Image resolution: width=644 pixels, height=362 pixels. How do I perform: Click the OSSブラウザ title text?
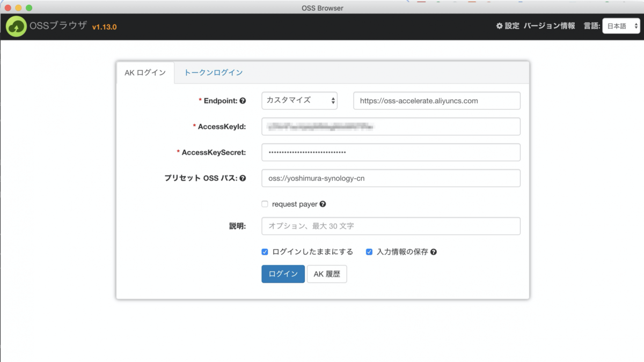pos(58,25)
